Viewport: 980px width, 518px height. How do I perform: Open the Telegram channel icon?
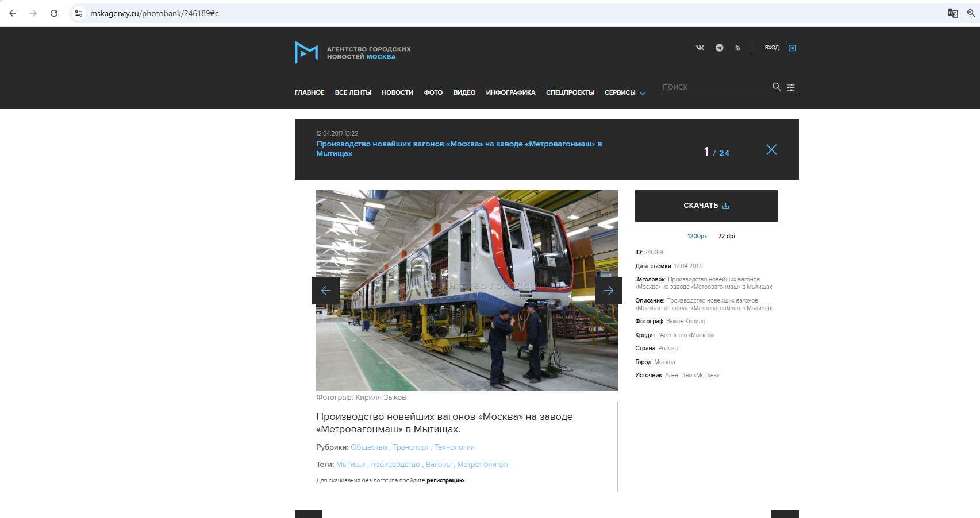(719, 48)
